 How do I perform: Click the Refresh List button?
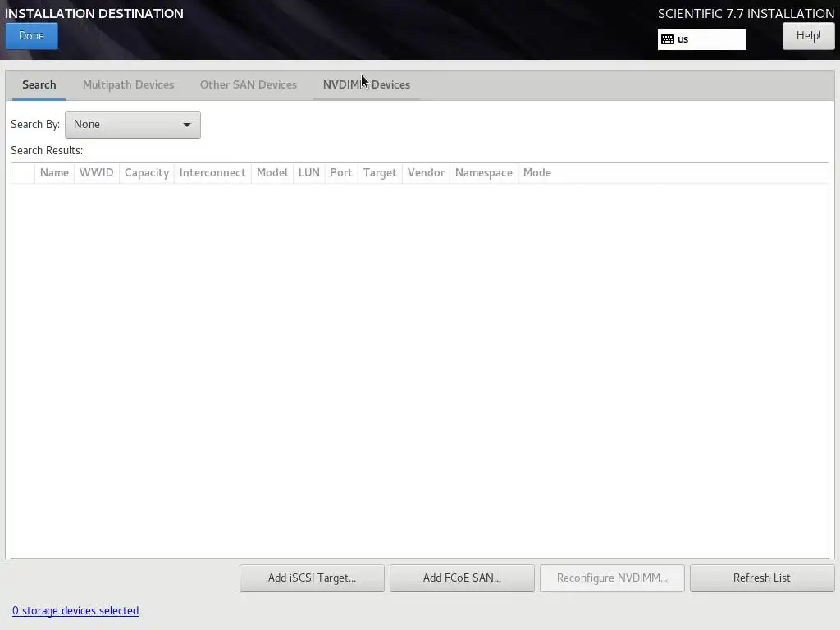(762, 578)
